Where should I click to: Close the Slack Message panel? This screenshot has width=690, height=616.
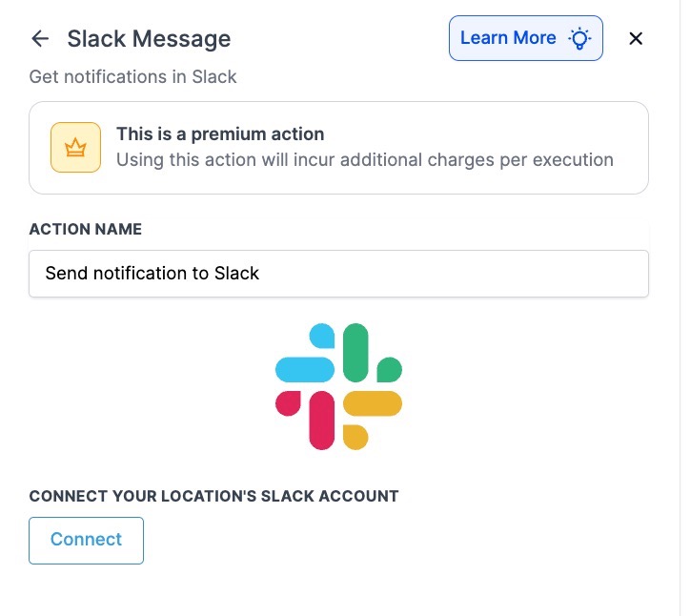pos(637,39)
